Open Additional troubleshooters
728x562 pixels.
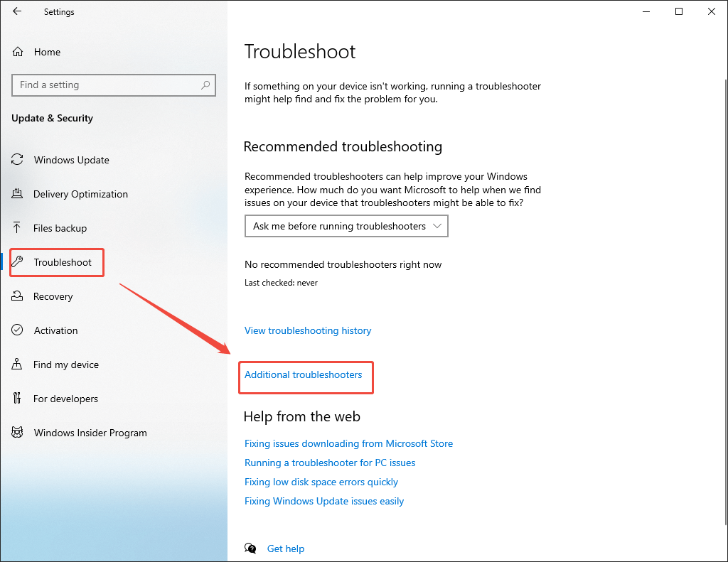point(304,374)
